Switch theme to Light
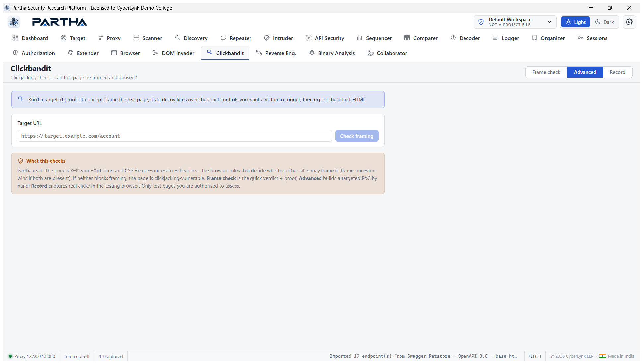Viewport: 643px width, 364px height. [575, 22]
